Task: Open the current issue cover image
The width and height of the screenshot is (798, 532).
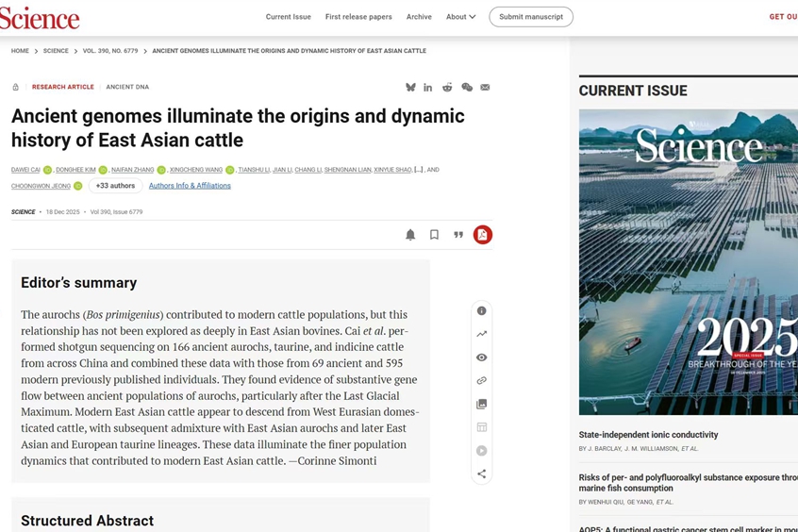Action: click(x=688, y=261)
